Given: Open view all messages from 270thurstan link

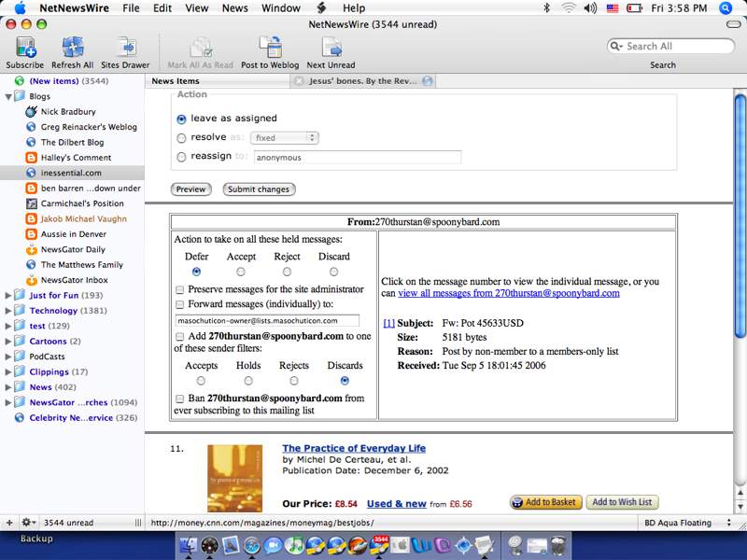Looking at the screenshot, I should (x=509, y=293).
